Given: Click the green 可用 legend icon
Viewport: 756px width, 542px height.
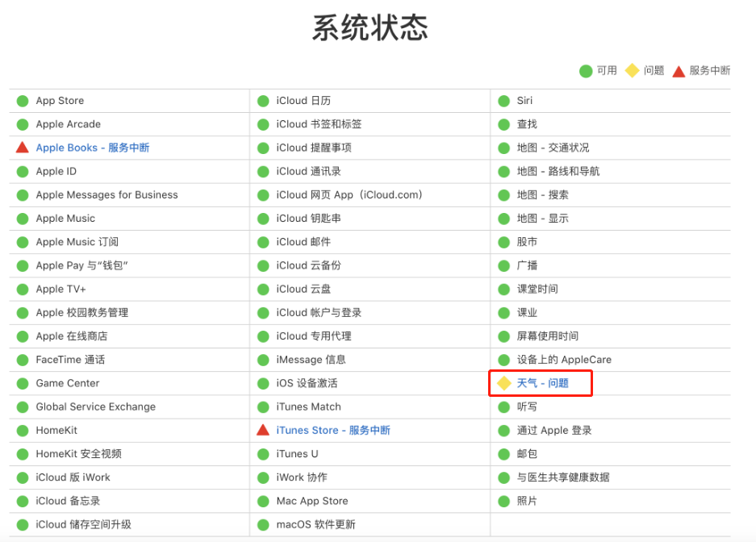Looking at the screenshot, I should pos(586,71).
